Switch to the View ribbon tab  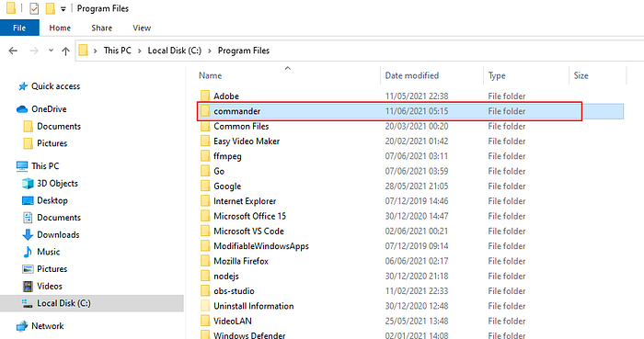click(x=142, y=28)
